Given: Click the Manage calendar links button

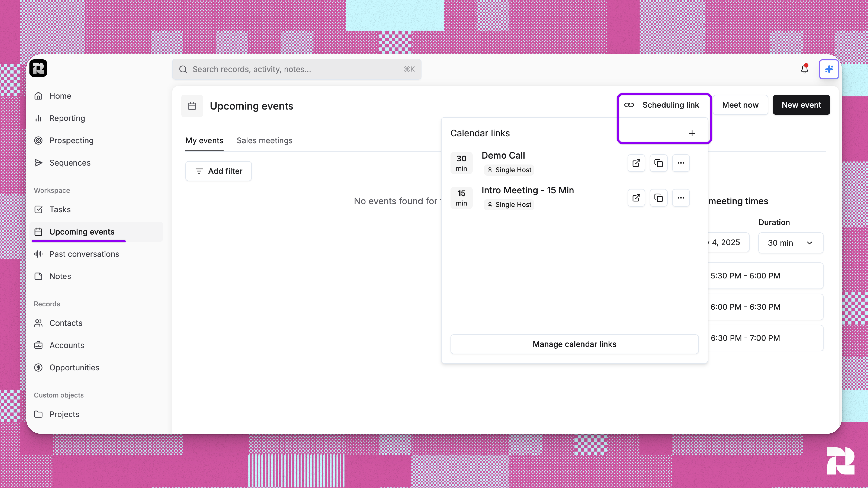Looking at the screenshot, I should coord(574,344).
